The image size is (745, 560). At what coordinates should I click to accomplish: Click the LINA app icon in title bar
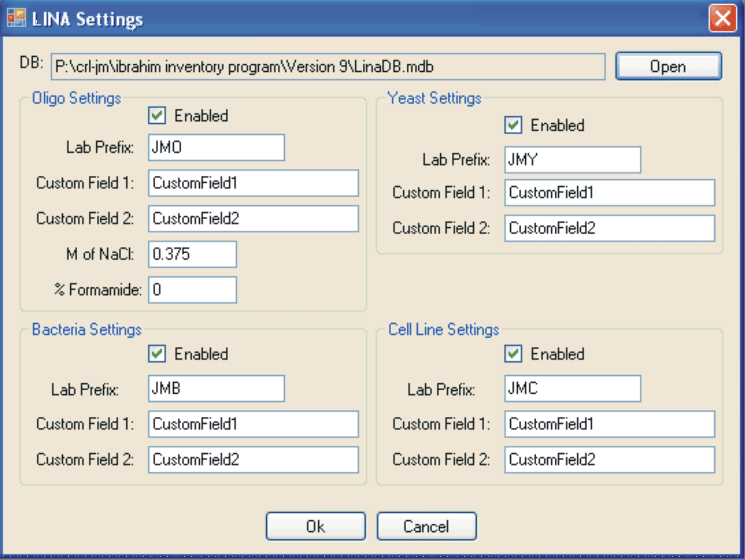[x=16, y=18]
